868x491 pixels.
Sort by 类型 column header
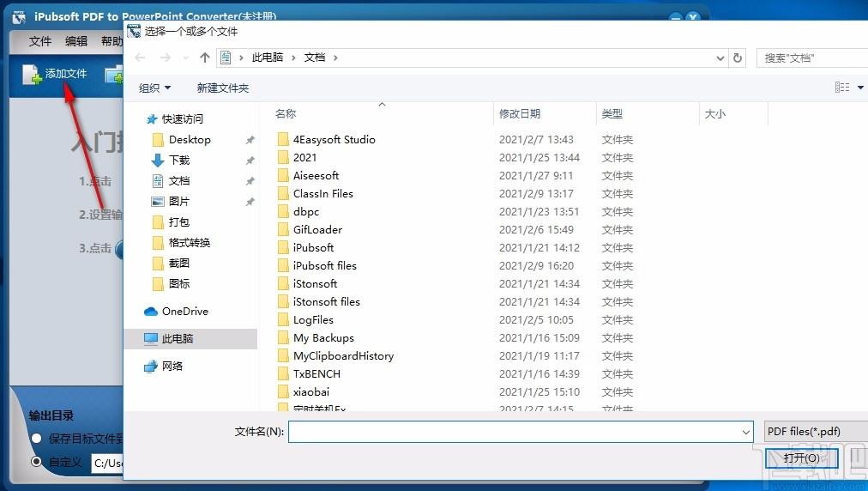point(612,113)
